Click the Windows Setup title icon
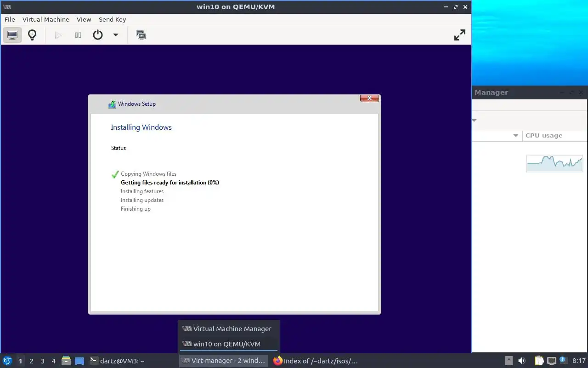 (112, 104)
